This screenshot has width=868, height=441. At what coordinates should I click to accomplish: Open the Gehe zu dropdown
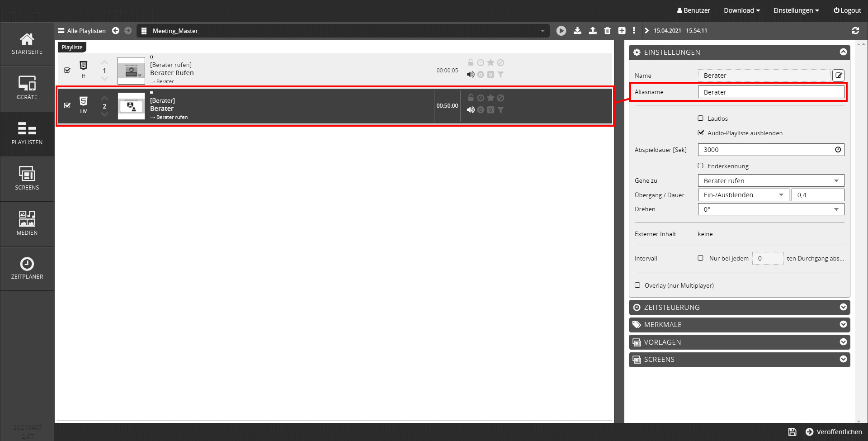(771, 181)
